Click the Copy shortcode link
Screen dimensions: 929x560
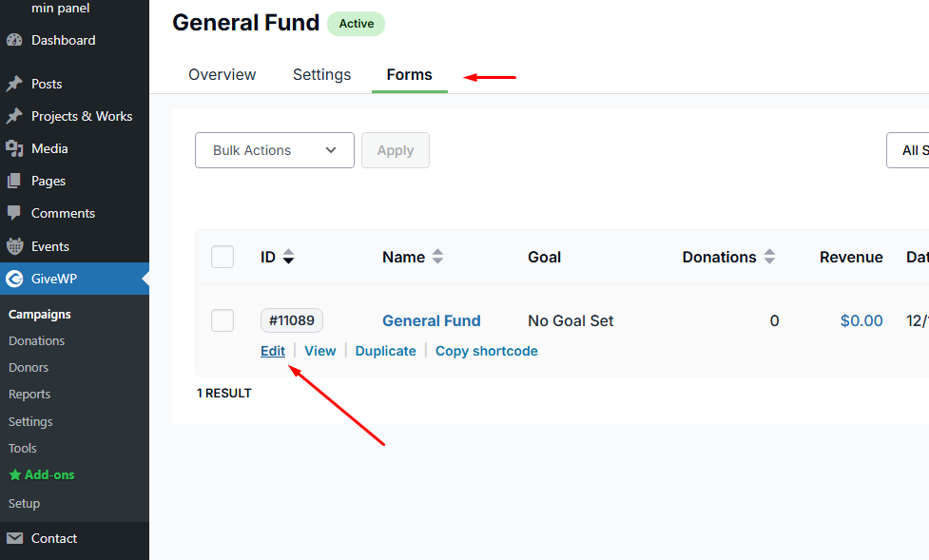[486, 351]
